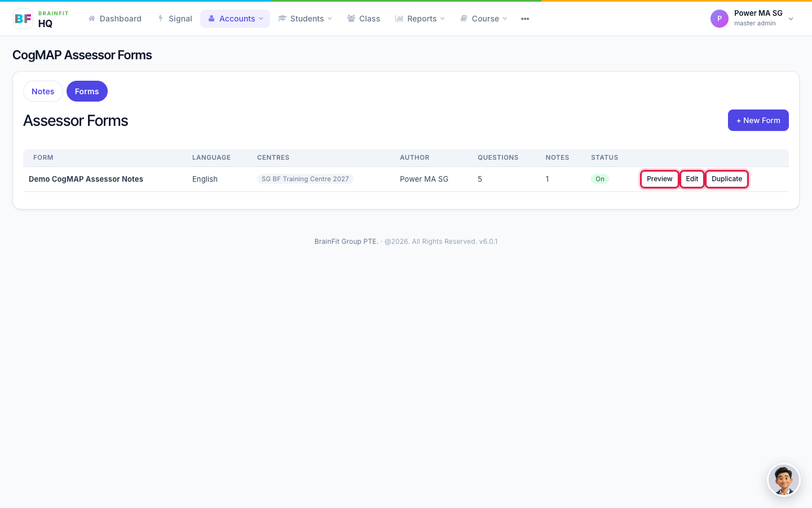This screenshot has height=508, width=812.
Task: Preview the Demo CogMAP Assessor Notes form
Action: (x=660, y=179)
